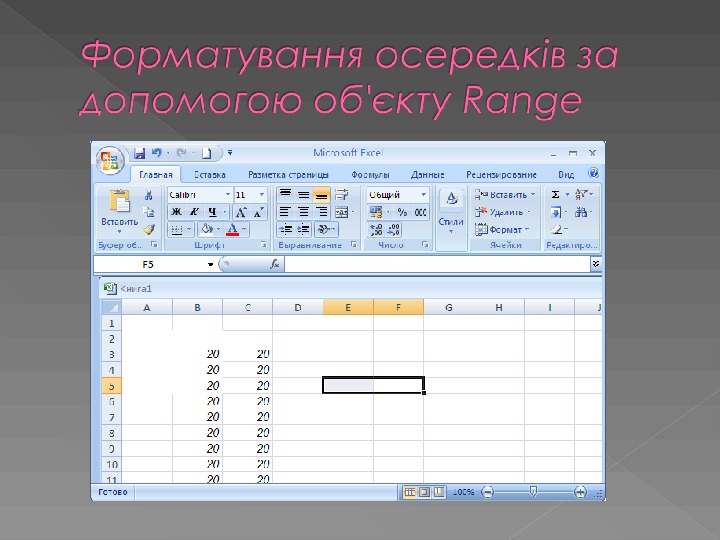Align cell content to the top
This screenshot has height=540, width=720.
tap(285, 195)
